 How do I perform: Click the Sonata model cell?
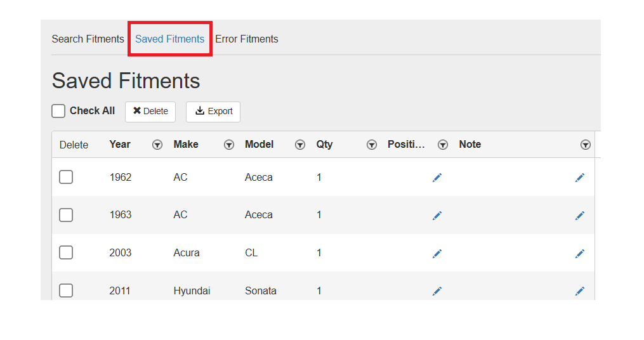pyautogui.click(x=261, y=291)
